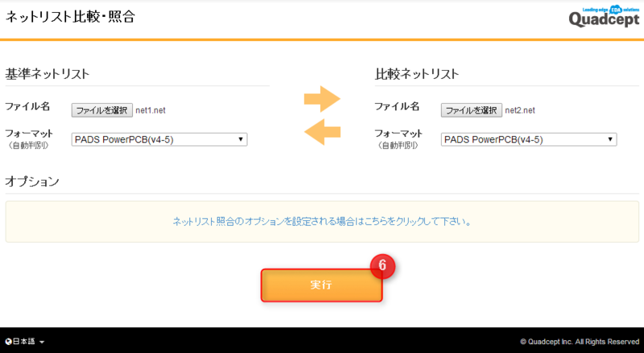Click the 基準ネットリスト heading

(47, 74)
